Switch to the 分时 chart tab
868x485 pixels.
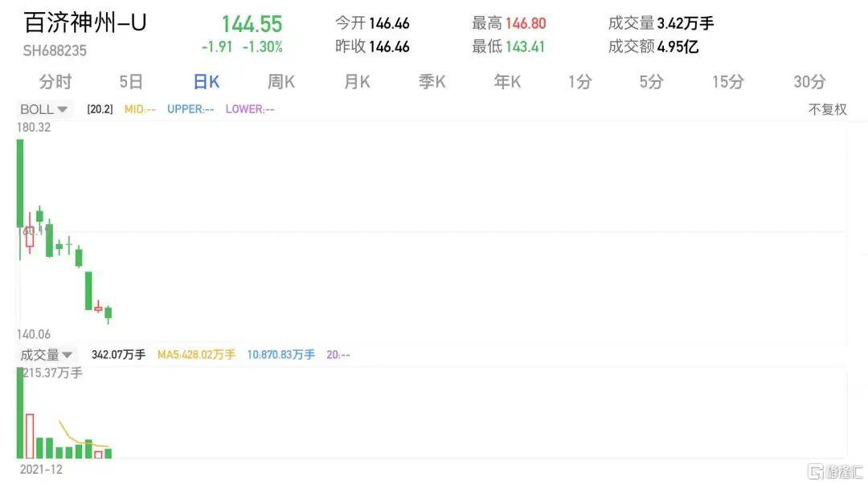pos(55,82)
